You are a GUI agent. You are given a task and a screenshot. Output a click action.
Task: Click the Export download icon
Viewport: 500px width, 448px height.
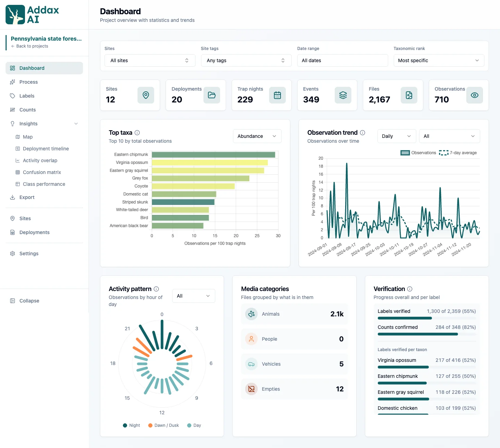(12, 197)
